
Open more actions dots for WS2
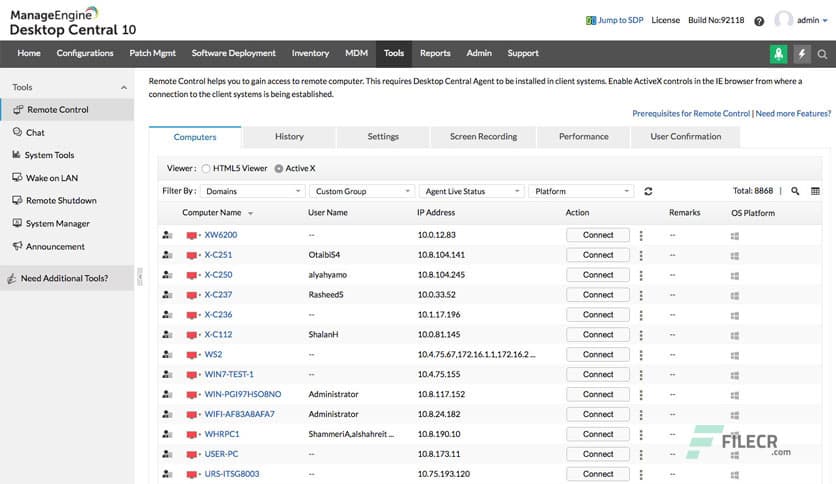(641, 354)
